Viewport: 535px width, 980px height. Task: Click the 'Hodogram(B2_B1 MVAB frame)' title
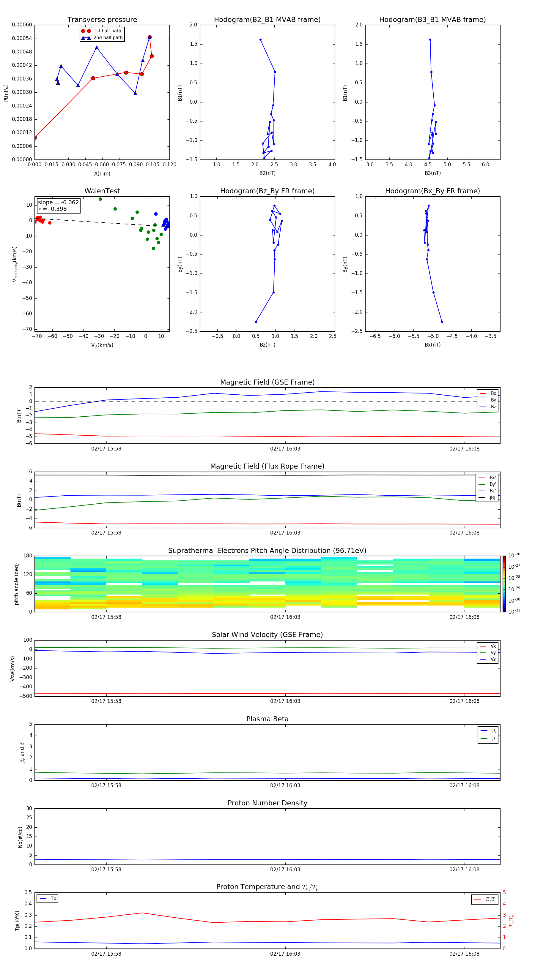267,20
